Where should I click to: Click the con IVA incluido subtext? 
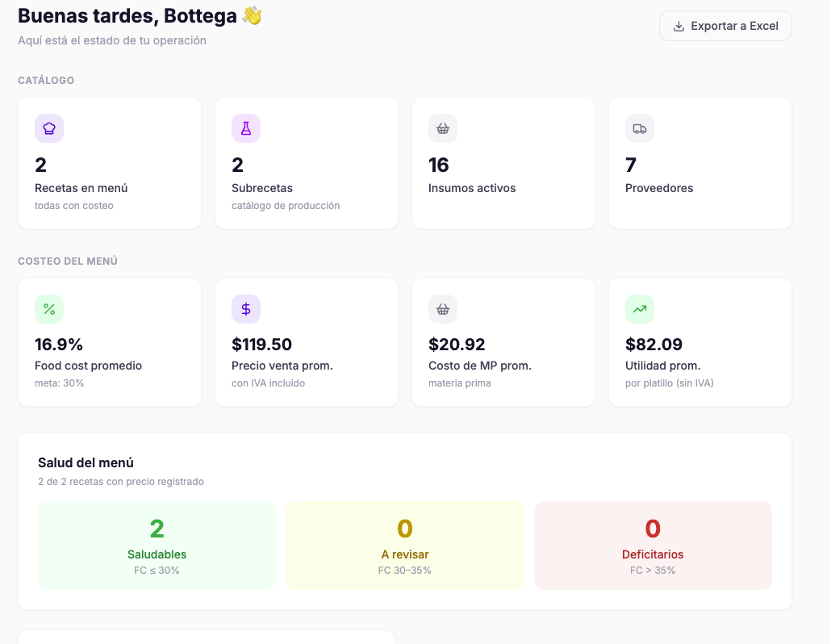tap(268, 383)
